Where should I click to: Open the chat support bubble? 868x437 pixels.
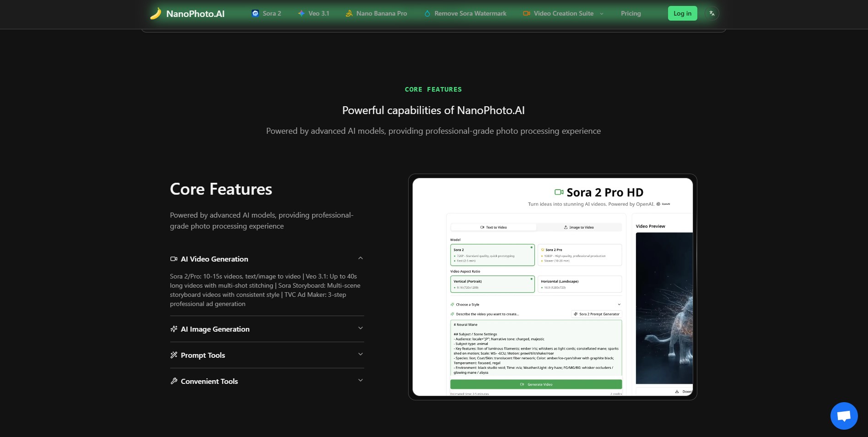[844, 416]
